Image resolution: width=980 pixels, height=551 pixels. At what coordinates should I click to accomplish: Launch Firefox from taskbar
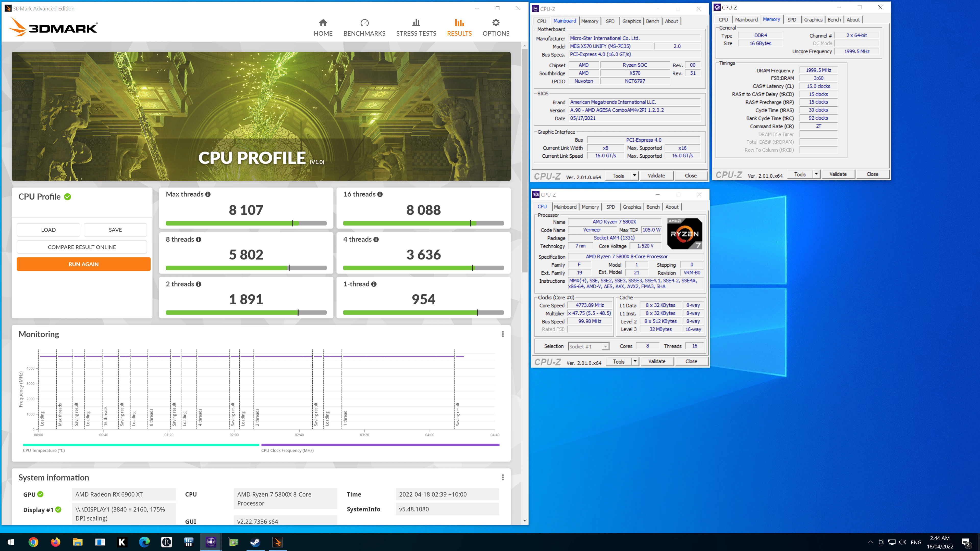56,542
